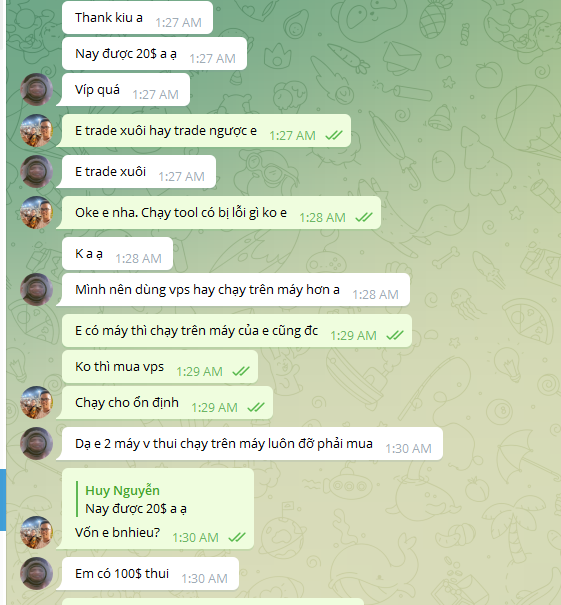561x605 pixels.
Task: Click avatar beside 'Chạy cho ổn định'
Action: [36, 402]
